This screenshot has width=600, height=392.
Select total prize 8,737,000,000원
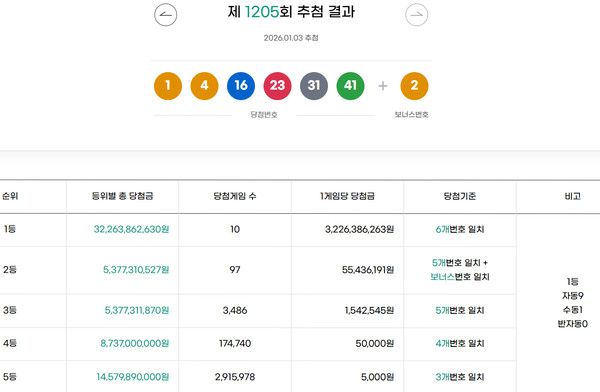pyautogui.click(x=135, y=343)
